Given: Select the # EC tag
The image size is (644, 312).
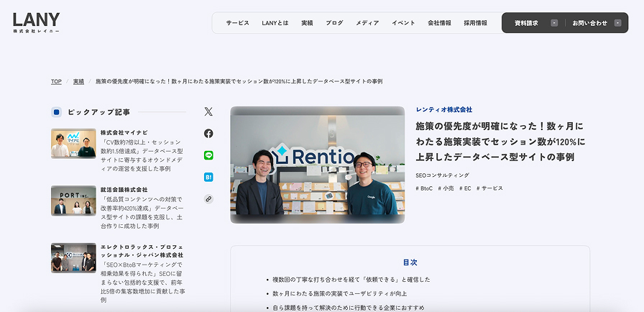Looking at the screenshot, I should pyautogui.click(x=465, y=188).
